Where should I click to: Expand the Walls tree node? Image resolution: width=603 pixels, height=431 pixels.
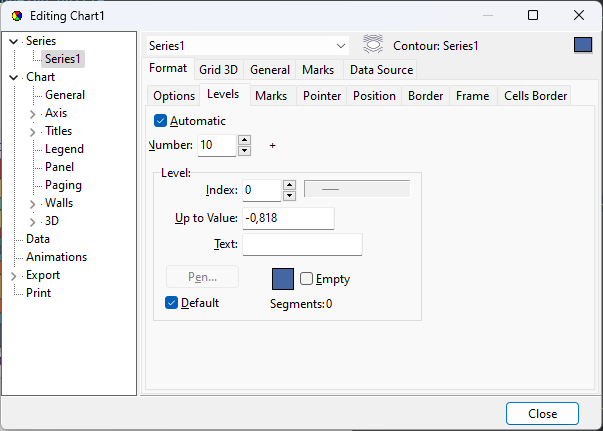click(33, 204)
